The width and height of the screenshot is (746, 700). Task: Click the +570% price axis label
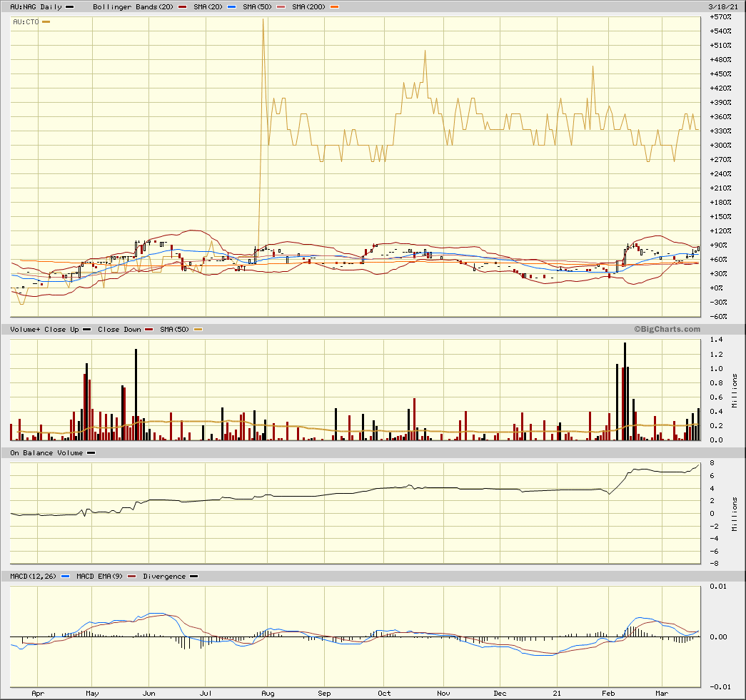(720, 16)
